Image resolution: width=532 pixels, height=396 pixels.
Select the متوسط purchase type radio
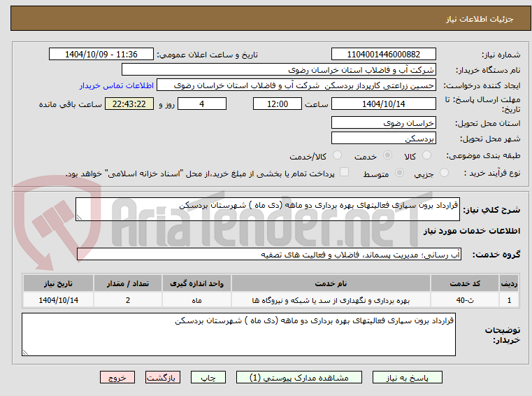coord(399,173)
